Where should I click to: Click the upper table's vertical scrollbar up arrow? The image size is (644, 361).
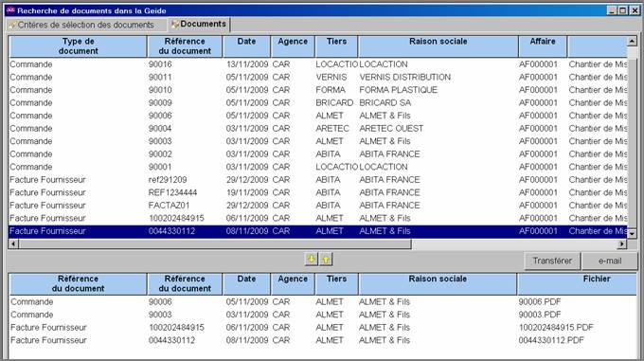[632, 41]
